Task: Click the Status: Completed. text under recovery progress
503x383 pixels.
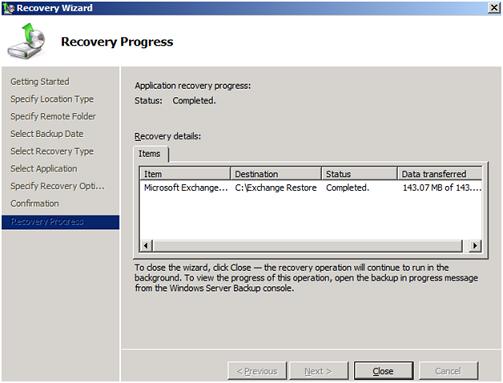Action: (x=175, y=100)
